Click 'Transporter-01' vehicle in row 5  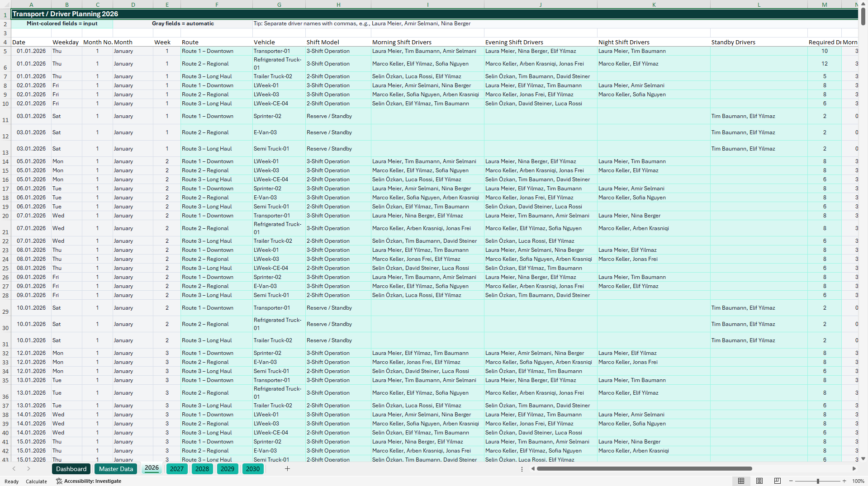(279, 51)
